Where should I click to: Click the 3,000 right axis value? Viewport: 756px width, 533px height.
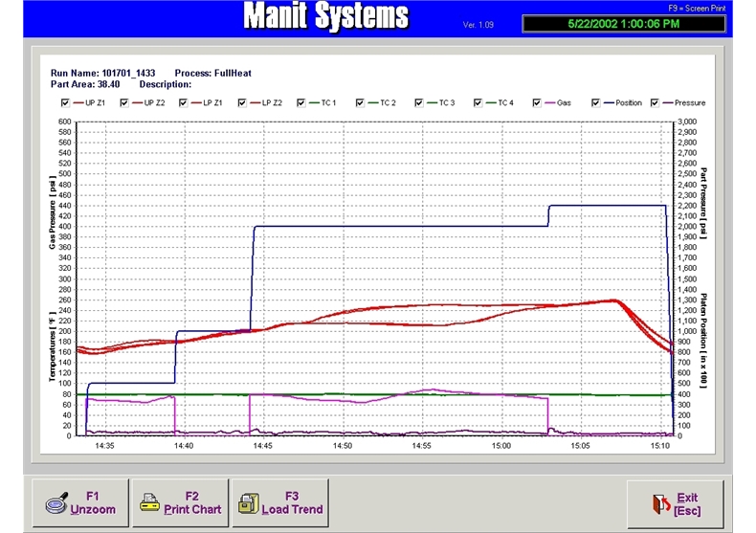tap(687, 122)
